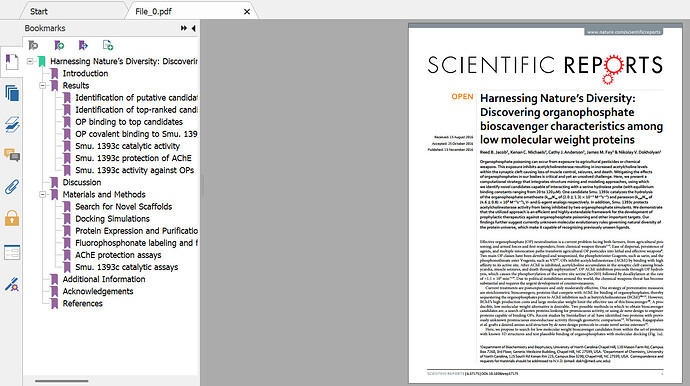Open the Bookmarks panel icon in sidebar
Viewport: 690px width, 386px height.
pyautogui.click(x=11, y=62)
